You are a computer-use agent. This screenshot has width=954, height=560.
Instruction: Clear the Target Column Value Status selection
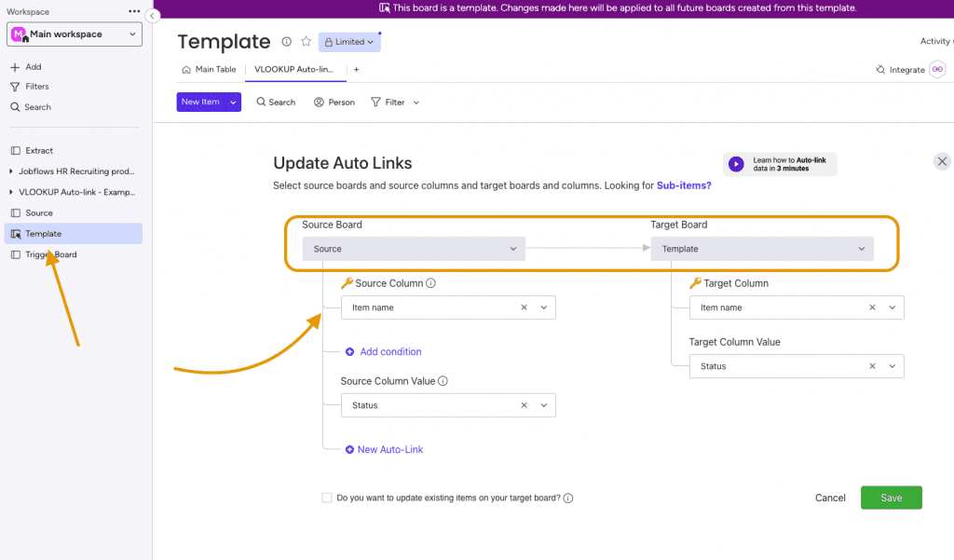coord(872,366)
